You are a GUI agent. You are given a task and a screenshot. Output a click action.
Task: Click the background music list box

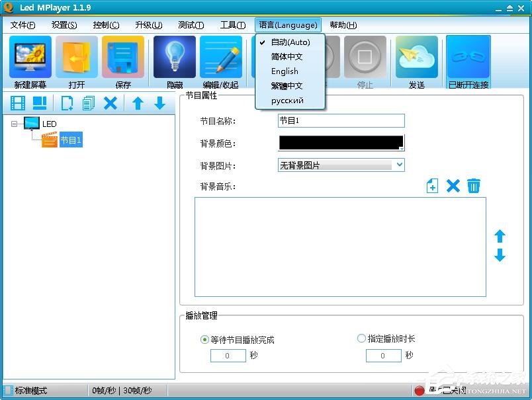[x=340, y=247]
